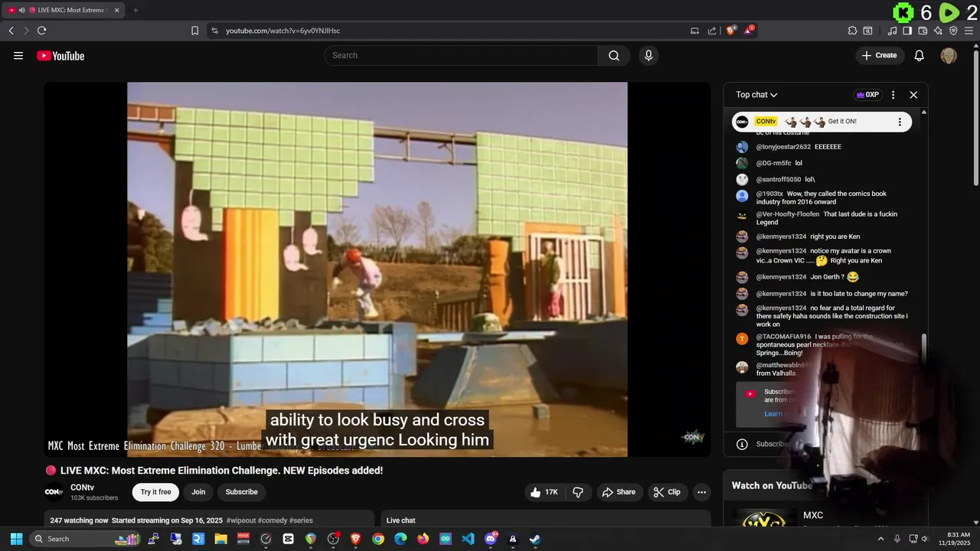The image size is (980, 551).
Task: Create a clip with Clip button
Action: tap(667, 492)
